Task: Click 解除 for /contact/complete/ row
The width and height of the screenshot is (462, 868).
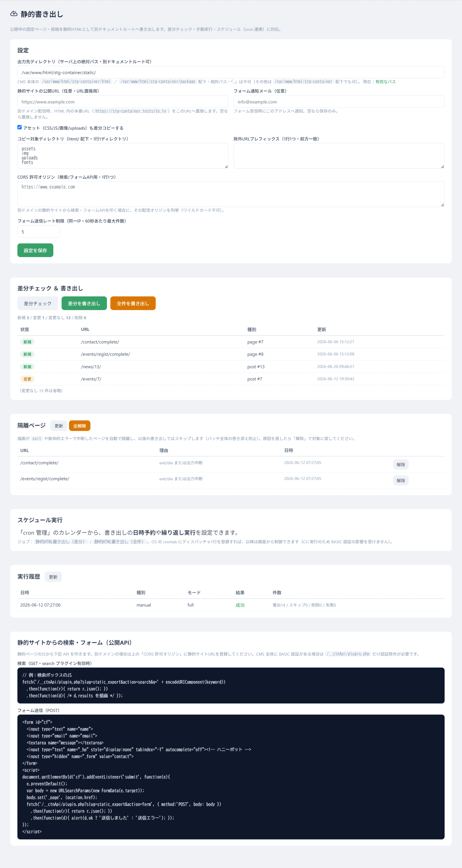Action: (401, 465)
